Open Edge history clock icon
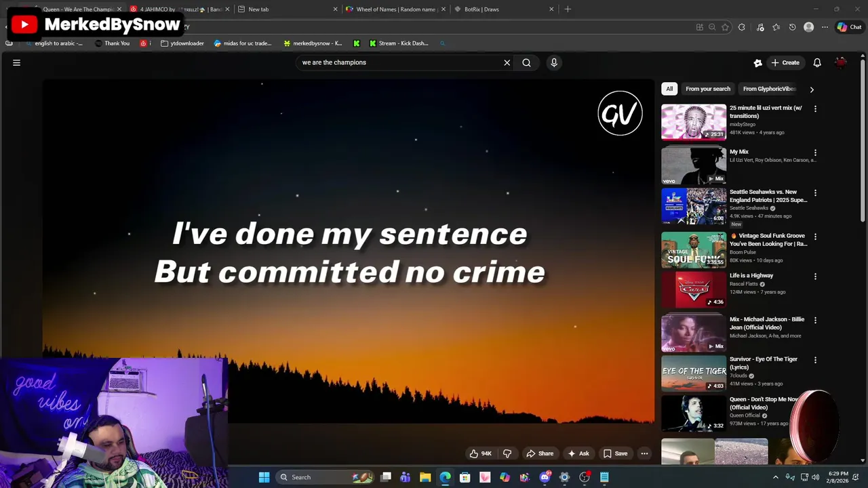Viewport: 868px width, 488px height. point(792,27)
